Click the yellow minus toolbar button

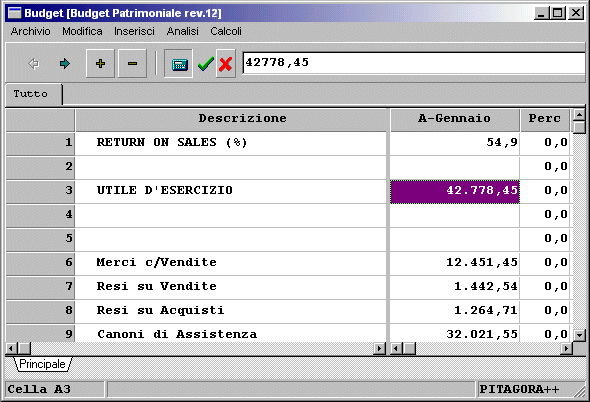tap(132, 64)
